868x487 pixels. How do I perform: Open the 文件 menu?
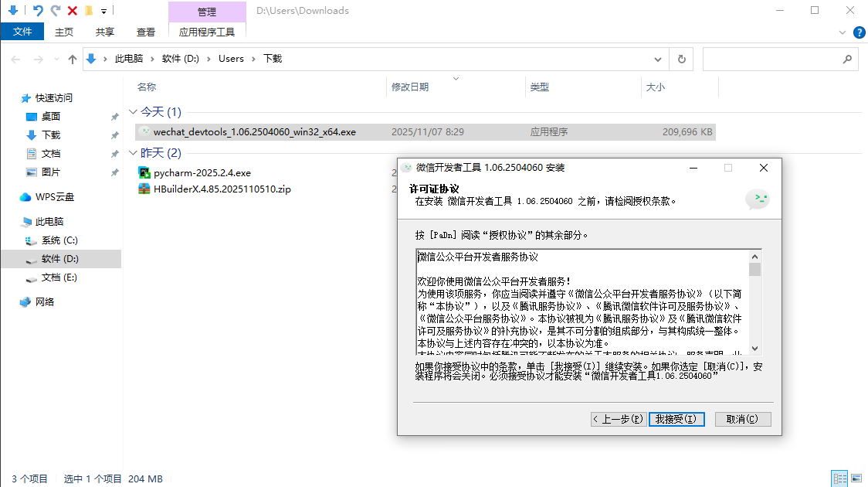(x=23, y=32)
